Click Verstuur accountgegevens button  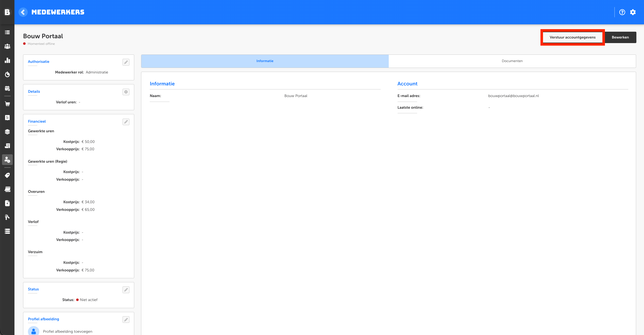pyautogui.click(x=572, y=37)
